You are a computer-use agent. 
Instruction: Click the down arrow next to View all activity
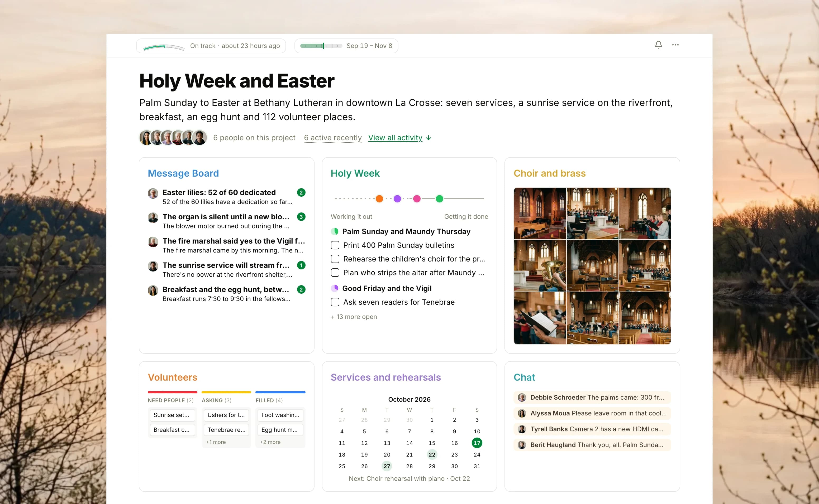(x=429, y=138)
